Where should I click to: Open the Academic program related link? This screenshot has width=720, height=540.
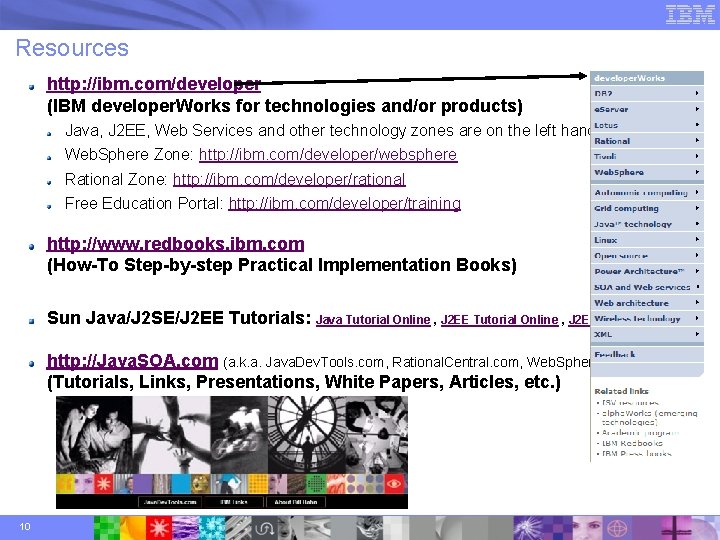pyautogui.click(x=640, y=433)
